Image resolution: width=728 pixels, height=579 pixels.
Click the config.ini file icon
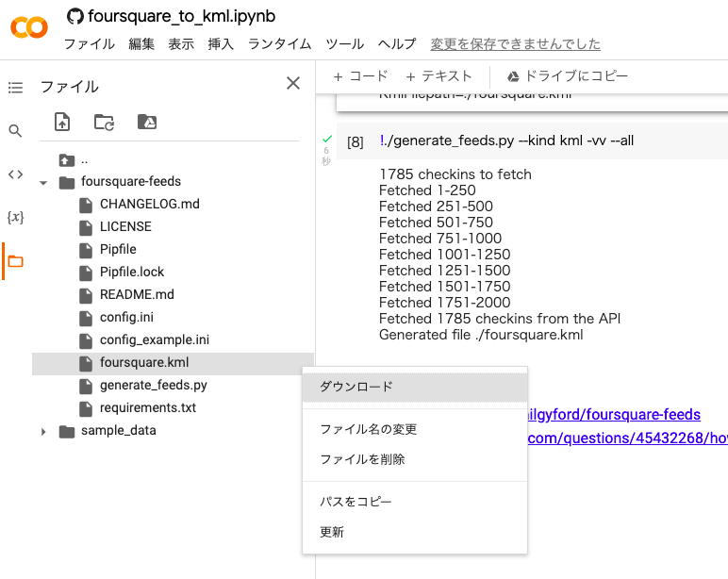pyautogui.click(x=86, y=319)
